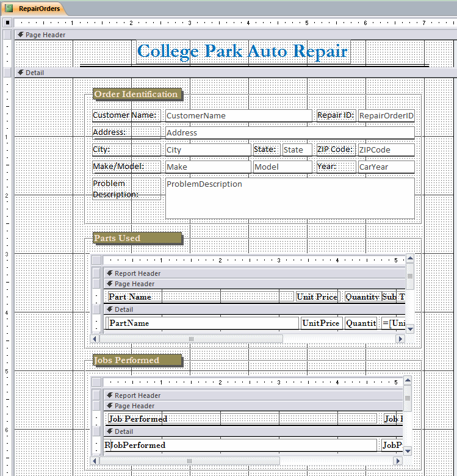Select Page Header bar in Jobs Performed subreport
Image resolution: width=457 pixels, height=476 pixels.
(253, 406)
